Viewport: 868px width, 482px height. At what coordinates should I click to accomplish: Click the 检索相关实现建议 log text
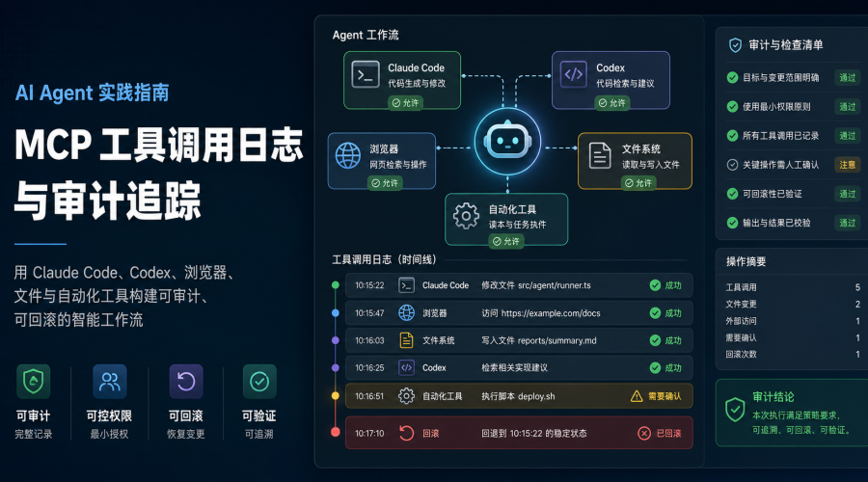pos(514,368)
